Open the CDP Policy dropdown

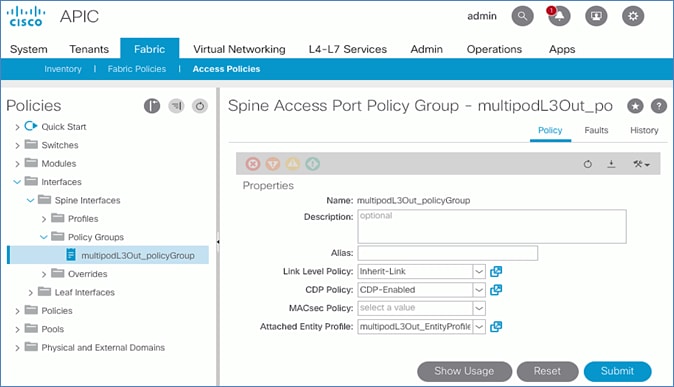(x=479, y=290)
